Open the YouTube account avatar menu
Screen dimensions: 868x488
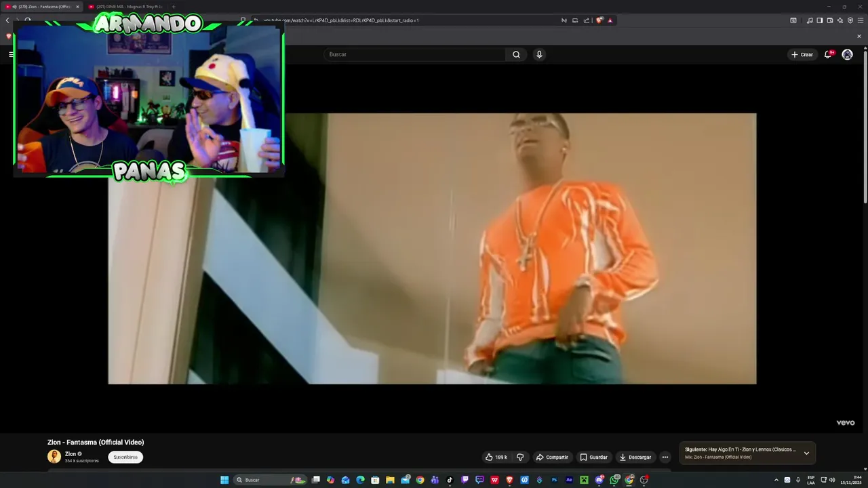(847, 54)
